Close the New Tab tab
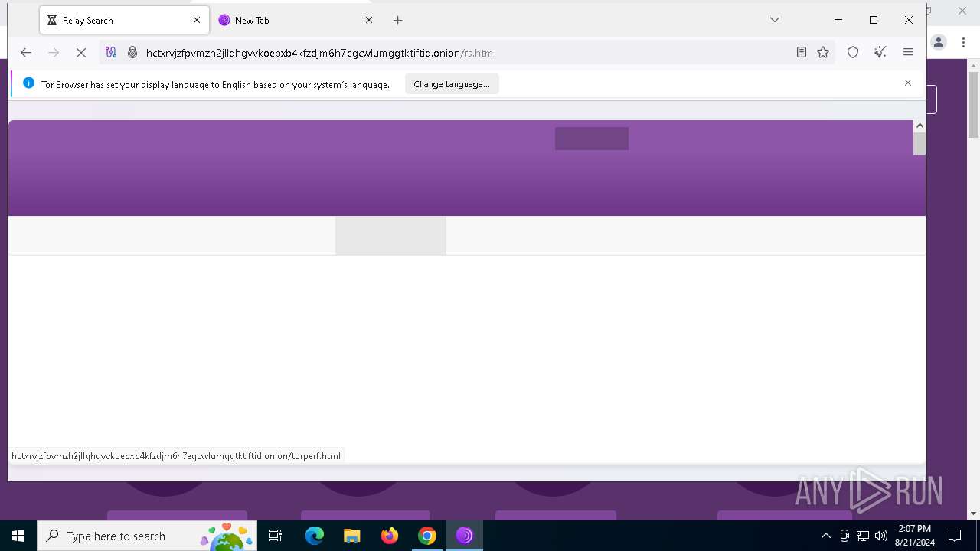 click(x=369, y=21)
